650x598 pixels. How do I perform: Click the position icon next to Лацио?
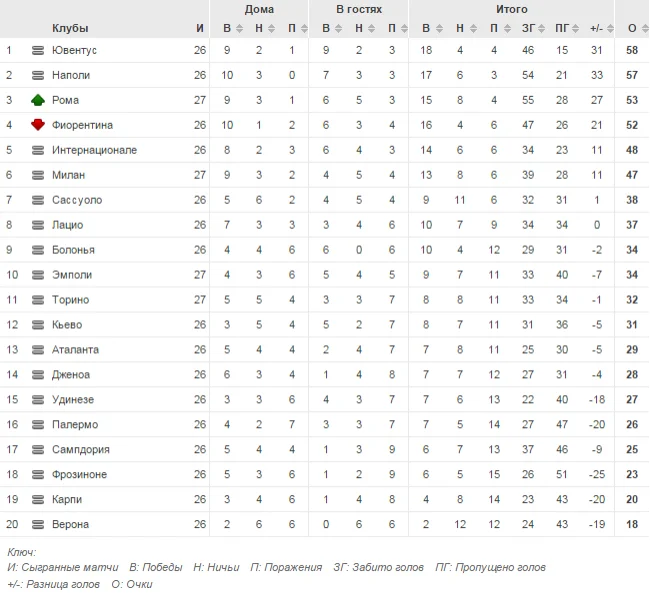[x=38, y=225]
